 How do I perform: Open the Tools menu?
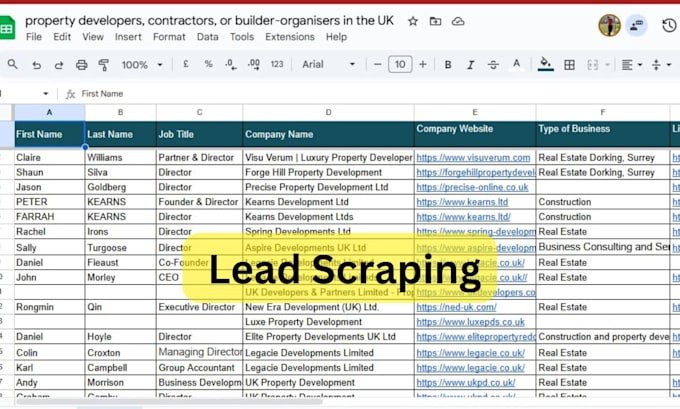(x=242, y=37)
